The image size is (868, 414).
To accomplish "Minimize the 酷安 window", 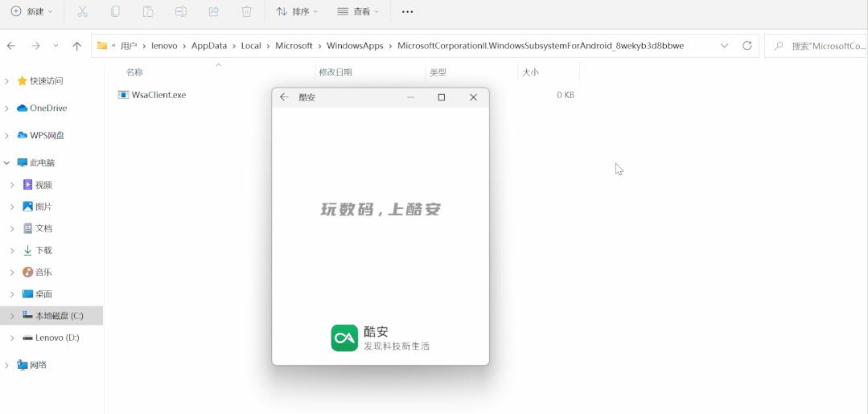I will click(410, 97).
